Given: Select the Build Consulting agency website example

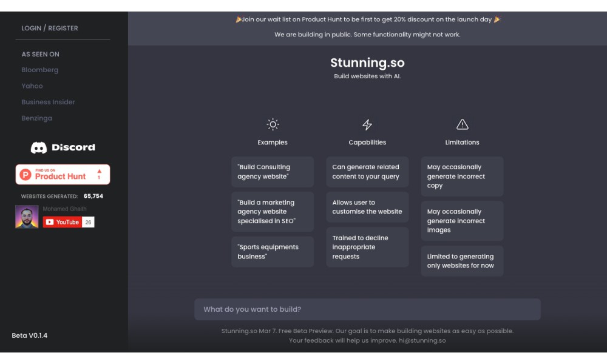Looking at the screenshot, I should [273, 172].
